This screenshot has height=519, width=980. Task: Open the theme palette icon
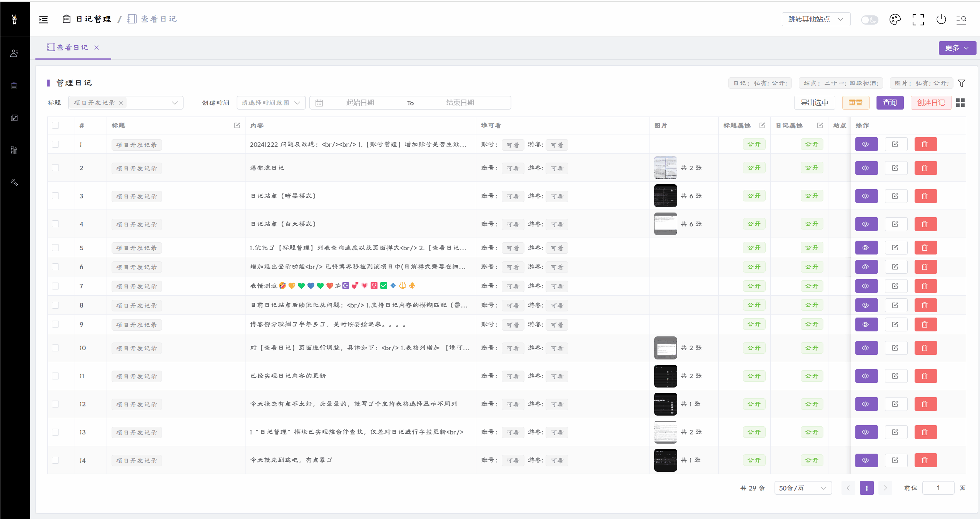[x=895, y=19]
